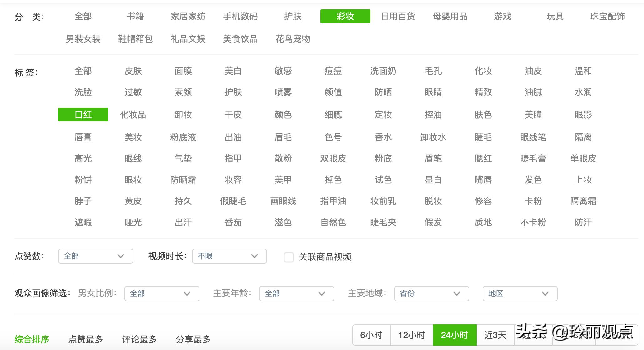This screenshot has height=350, width=644.
Task: Select the highlighted 口红 tag
Action: pyautogui.click(x=83, y=115)
